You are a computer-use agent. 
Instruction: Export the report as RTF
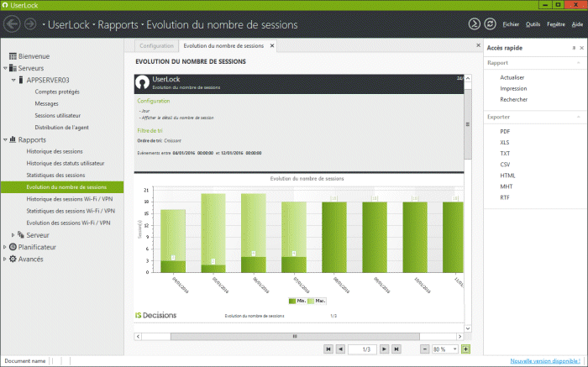(504, 197)
